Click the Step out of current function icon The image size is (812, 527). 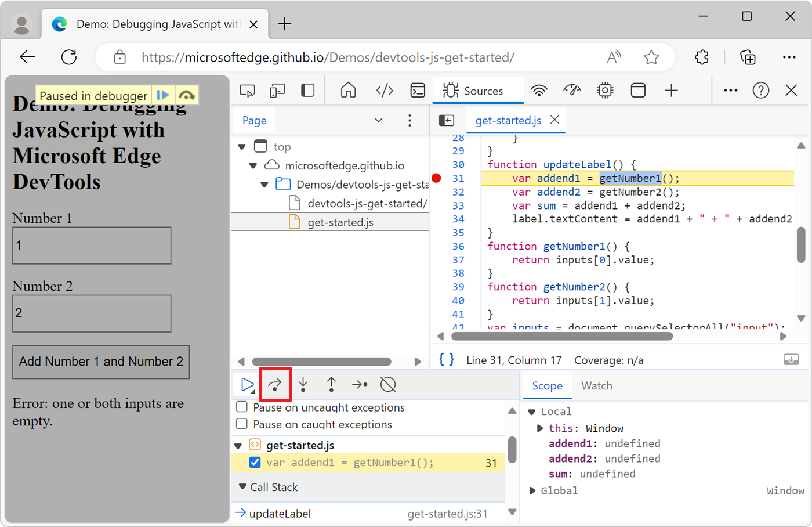pyautogui.click(x=331, y=384)
